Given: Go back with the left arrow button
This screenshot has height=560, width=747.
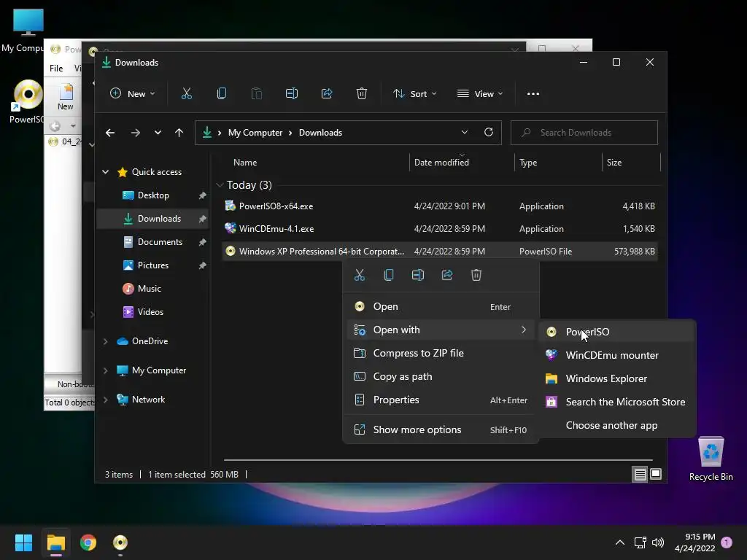Looking at the screenshot, I should point(110,133).
